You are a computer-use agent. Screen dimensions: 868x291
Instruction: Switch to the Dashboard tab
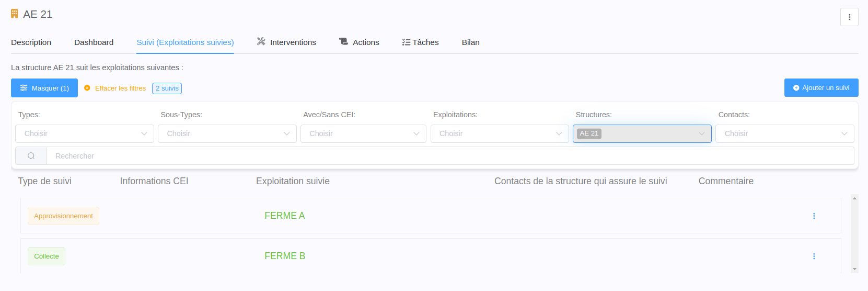coord(94,42)
